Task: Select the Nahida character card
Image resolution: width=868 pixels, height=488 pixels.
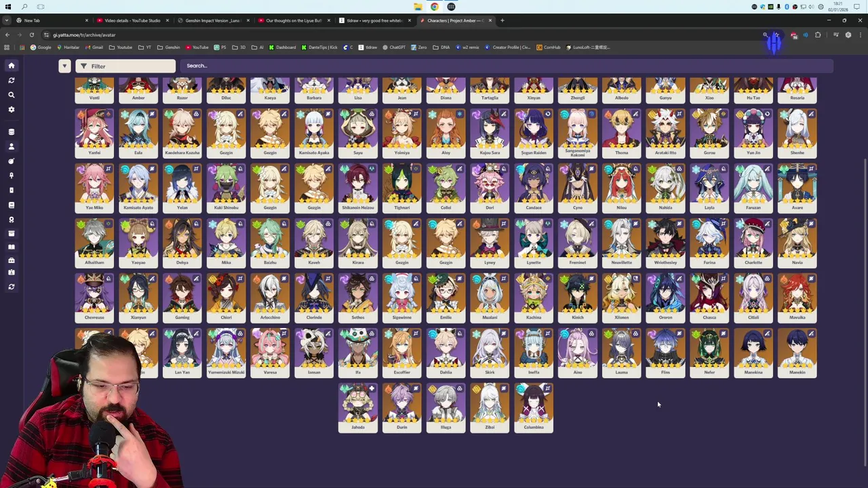Action: pos(665,188)
